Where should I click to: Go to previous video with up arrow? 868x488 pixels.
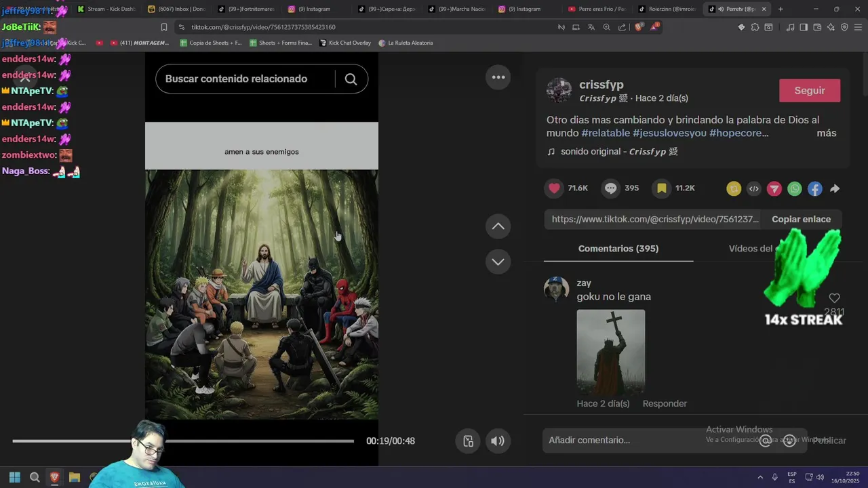click(x=498, y=226)
